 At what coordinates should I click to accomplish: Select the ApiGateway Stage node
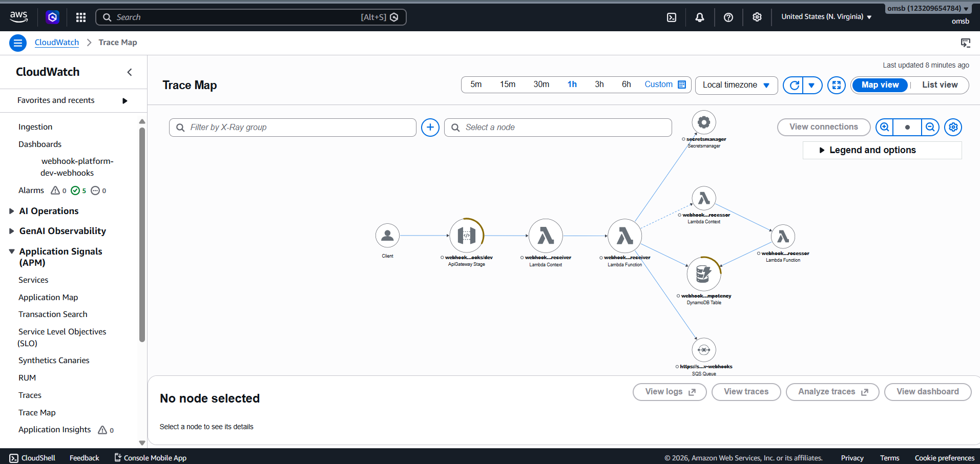(467, 236)
